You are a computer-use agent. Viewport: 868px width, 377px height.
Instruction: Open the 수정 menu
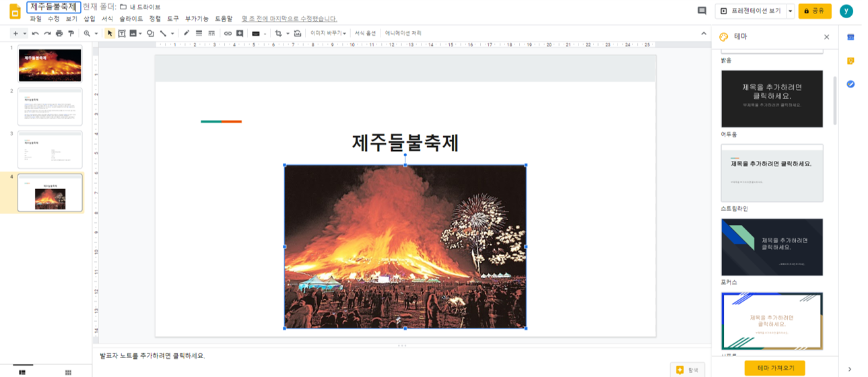point(54,19)
